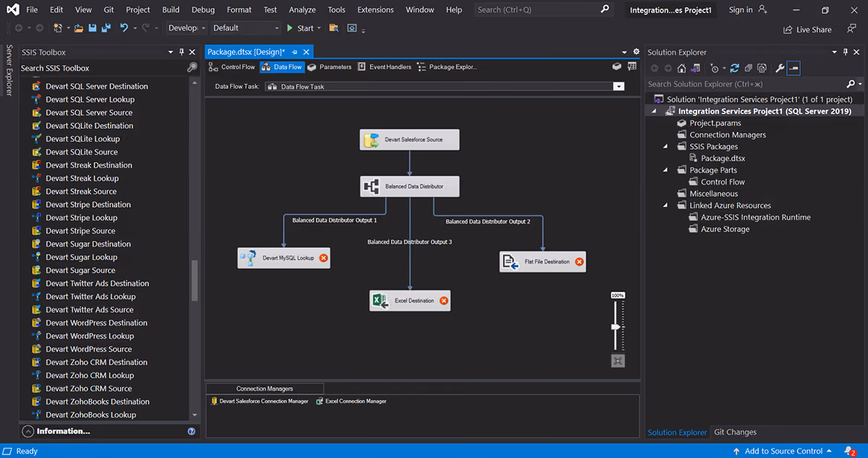Click Show All Files icon
This screenshot has width=868, height=458.
click(x=762, y=68)
